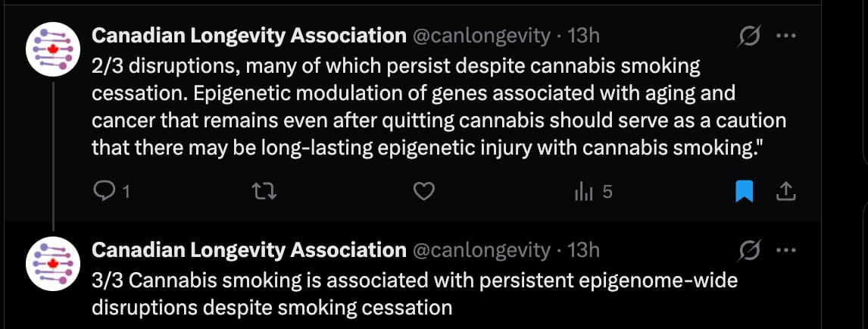Repost the 2/3 cannabis cessation tweet
This screenshot has height=329, width=868.
click(x=265, y=192)
